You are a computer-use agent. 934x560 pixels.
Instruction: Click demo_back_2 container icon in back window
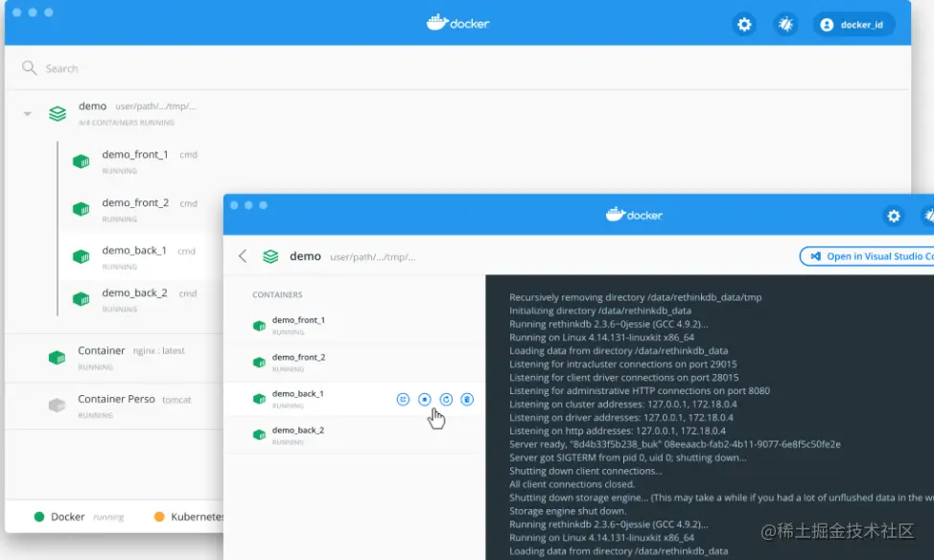click(81, 299)
